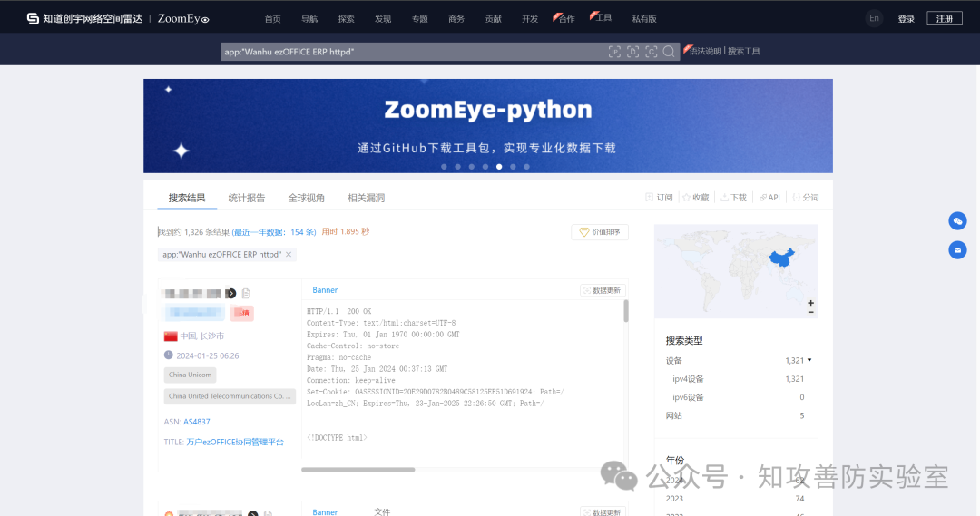
Task: Open 私有版 private edition menu
Action: [643, 19]
